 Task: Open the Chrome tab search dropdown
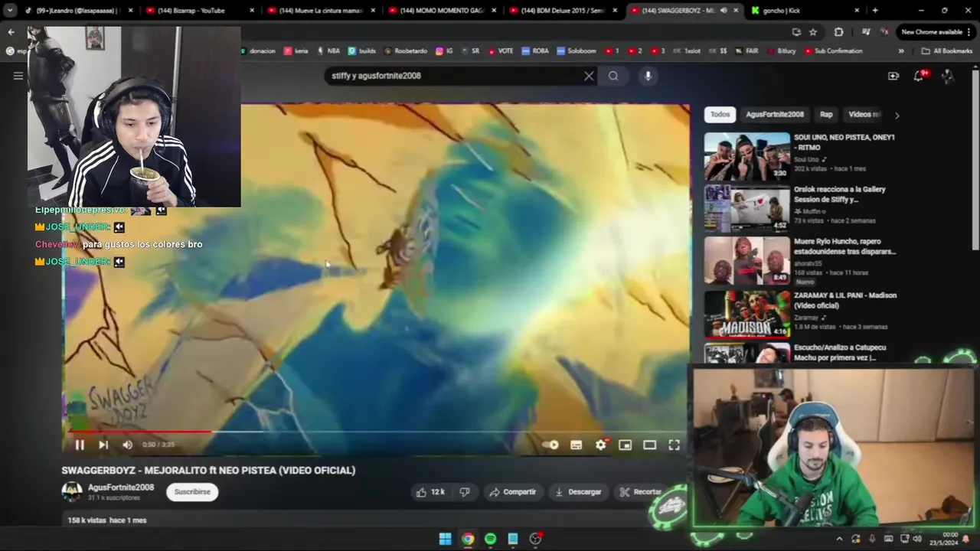pos(10,11)
